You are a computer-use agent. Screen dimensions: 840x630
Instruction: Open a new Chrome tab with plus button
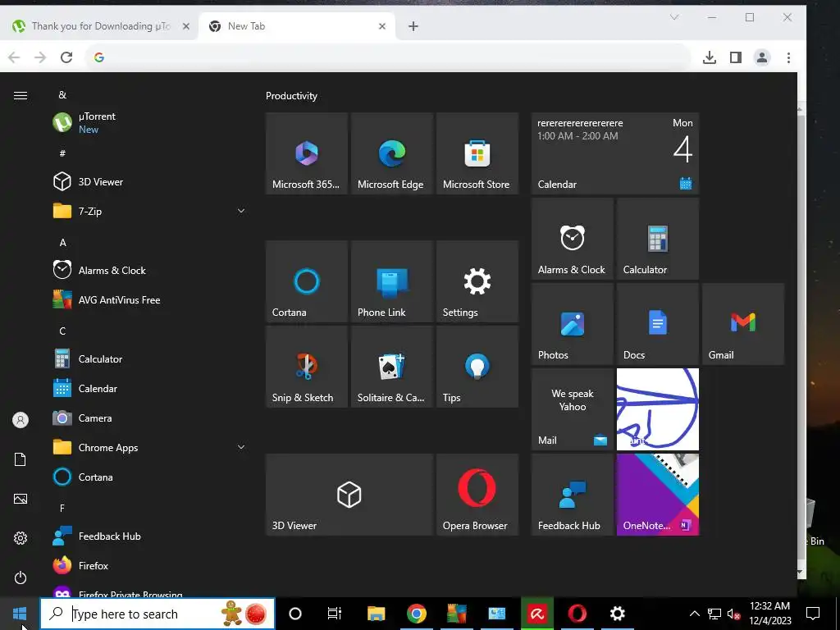tap(413, 26)
